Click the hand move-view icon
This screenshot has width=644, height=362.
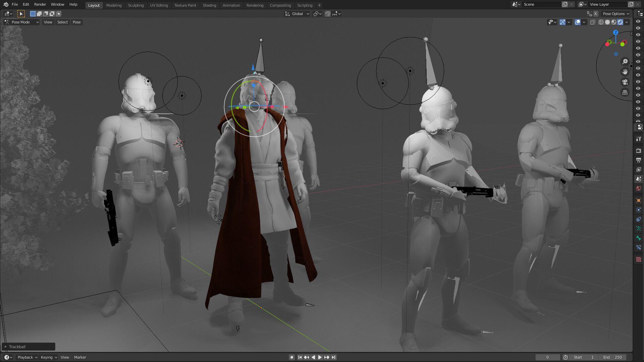click(x=625, y=72)
